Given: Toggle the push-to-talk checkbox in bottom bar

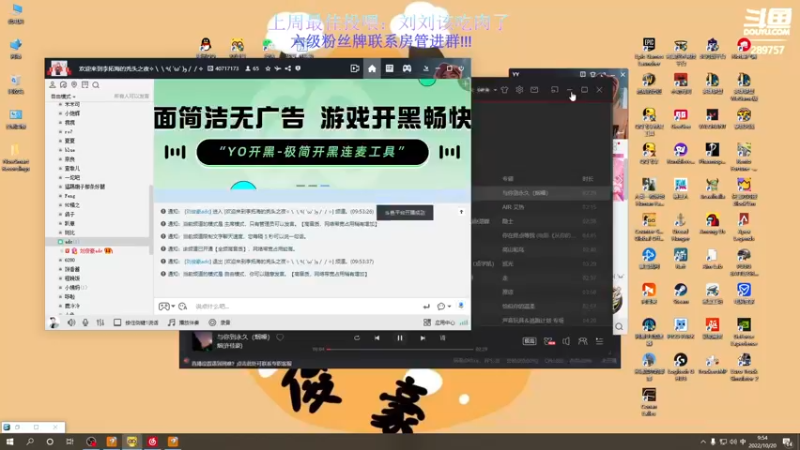Looking at the screenshot, I should tap(117, 322).
